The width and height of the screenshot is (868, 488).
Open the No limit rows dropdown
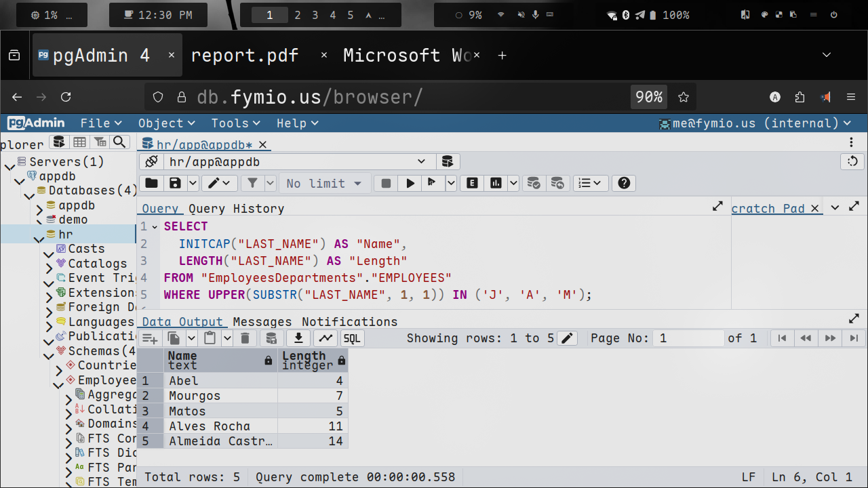coord(325,183)
